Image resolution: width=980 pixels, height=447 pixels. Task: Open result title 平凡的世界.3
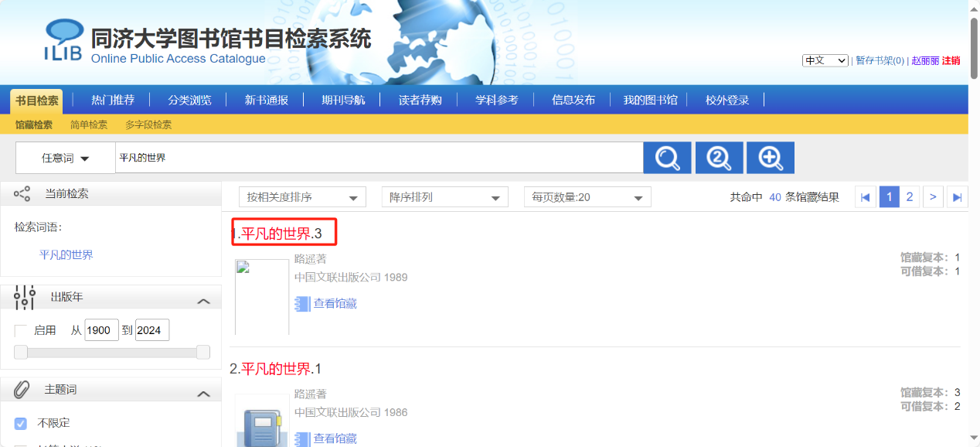coord(281,234)
